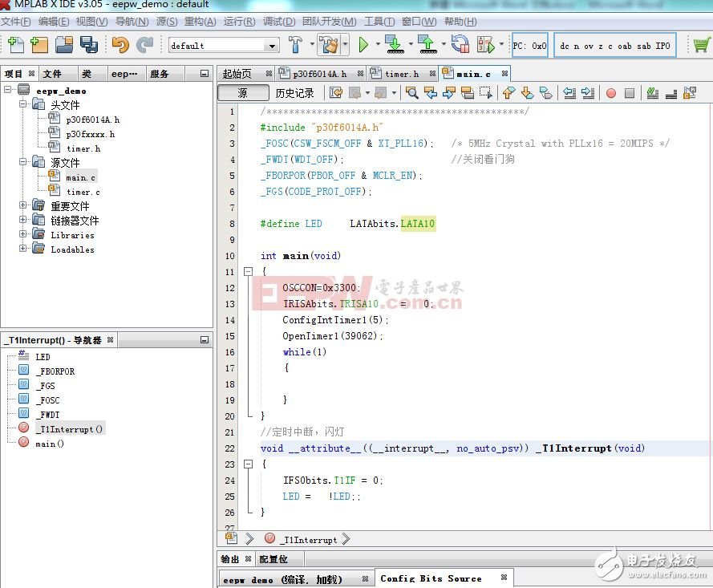Expand the Libraries tree node
Viewport: 713px width, 588px height.
pos(22,235)
